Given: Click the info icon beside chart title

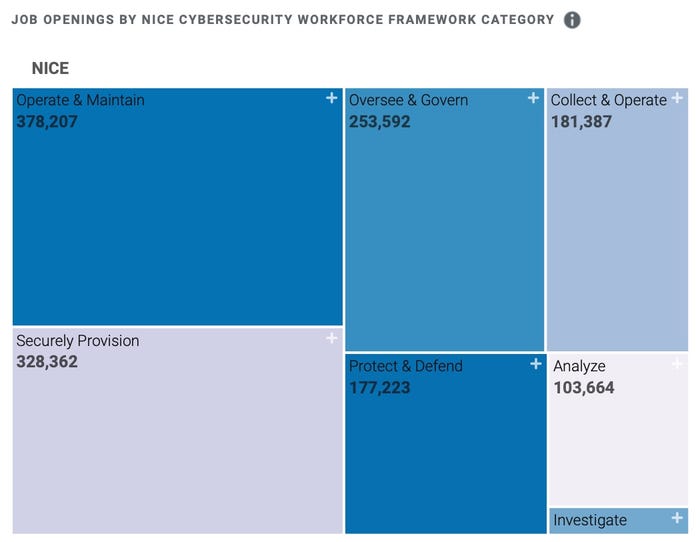Looking at the screenshot, I should 572,20.
